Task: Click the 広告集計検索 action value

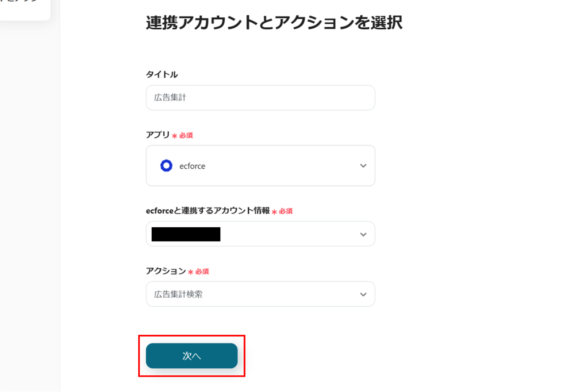Action: coord(178,294)
